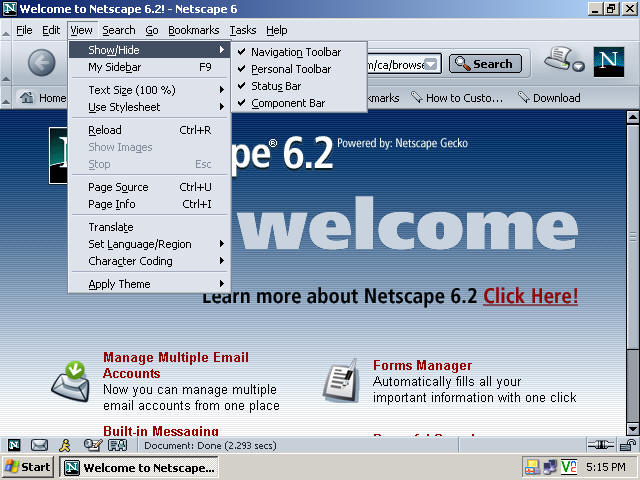
Task: Expand the Text Size (100 %) submenu
Action: click(150, 90)
